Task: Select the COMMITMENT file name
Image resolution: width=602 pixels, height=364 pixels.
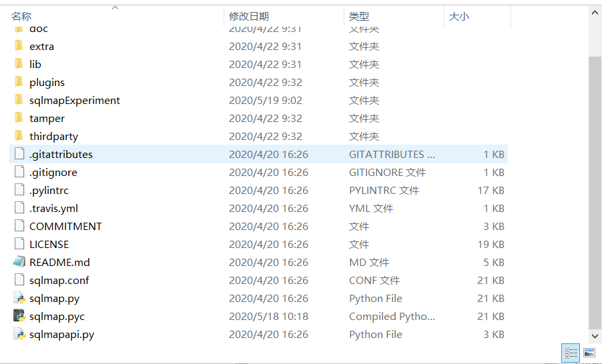Action: point(65,226)
